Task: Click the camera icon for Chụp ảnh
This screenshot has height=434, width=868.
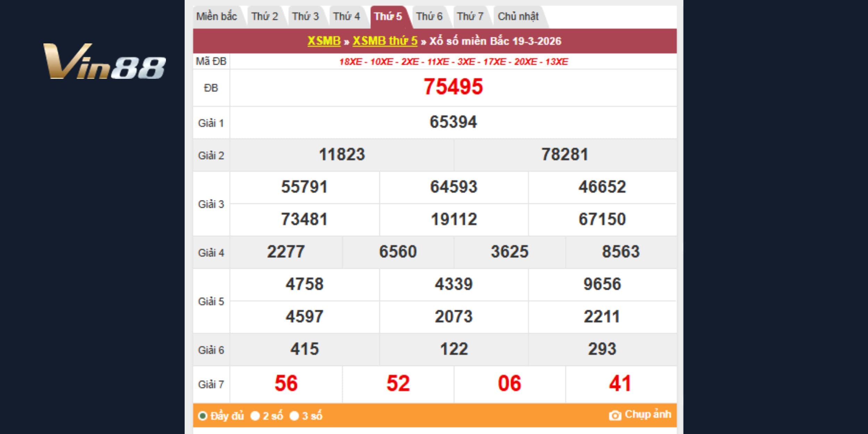Action: (x=615, y=415)
